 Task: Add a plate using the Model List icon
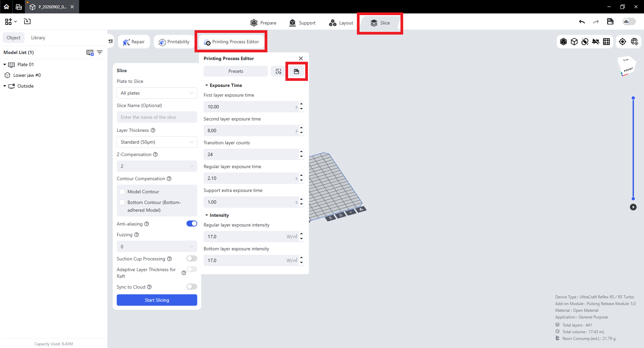[90, 53]
